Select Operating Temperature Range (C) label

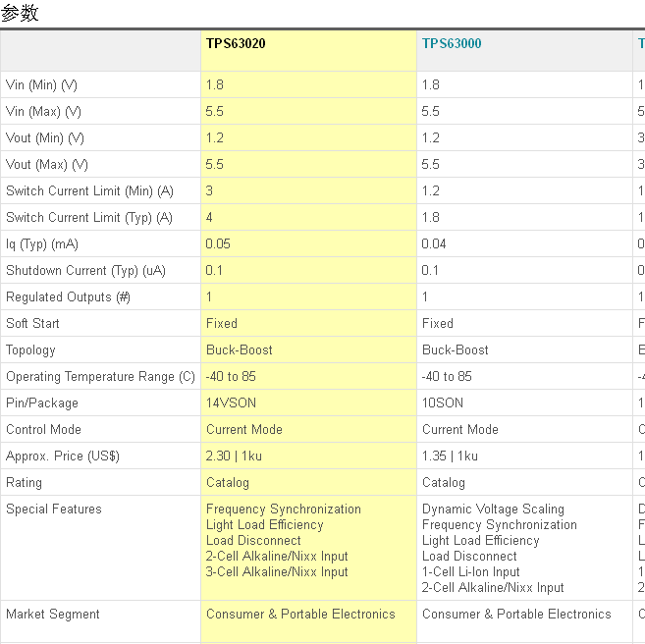[100, 376]
